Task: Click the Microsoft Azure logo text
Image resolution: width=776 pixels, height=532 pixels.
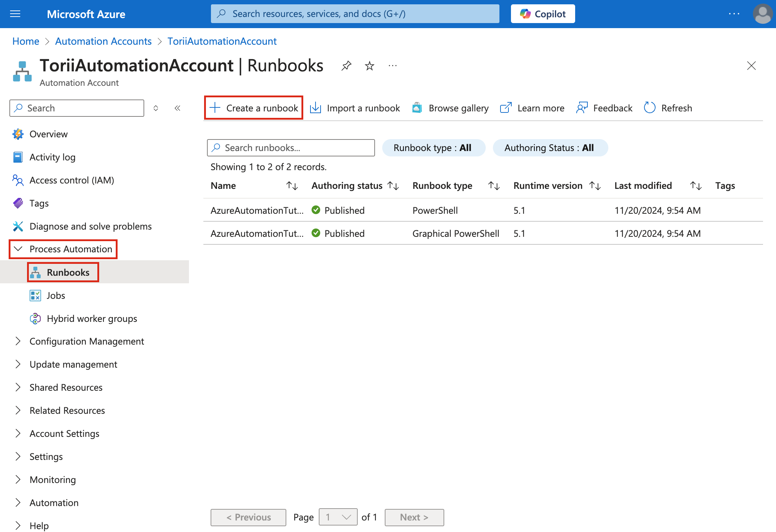Action: (x=86, y=14)
